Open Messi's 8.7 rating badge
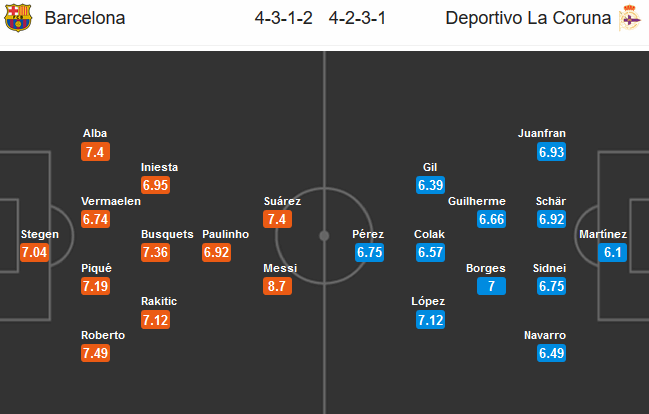The width and height of the screenshot is (649, 414). tap(277, 286)
